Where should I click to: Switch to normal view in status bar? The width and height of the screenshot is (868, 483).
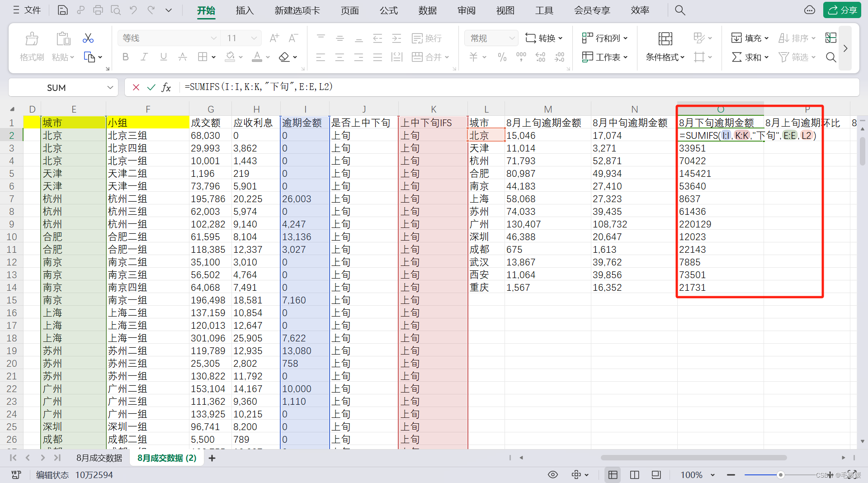[x=613, y=474]
